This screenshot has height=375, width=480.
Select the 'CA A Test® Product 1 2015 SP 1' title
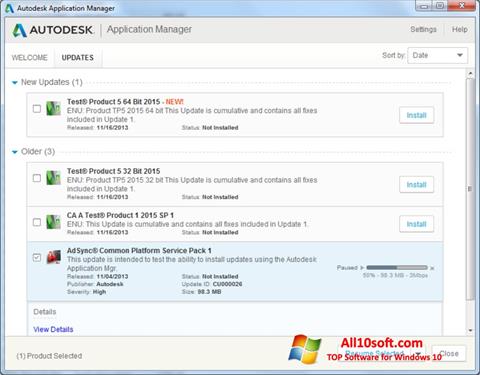tap(120, 215)
